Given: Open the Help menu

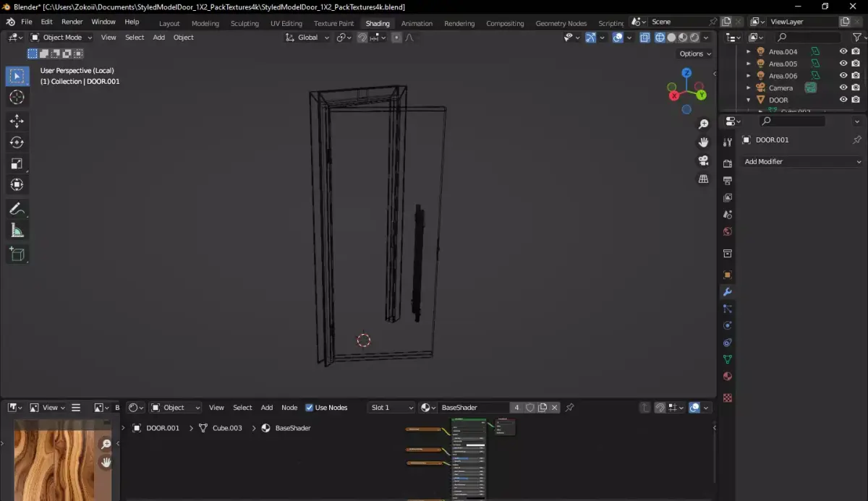Looking at the screenshot, I should 132,22.
